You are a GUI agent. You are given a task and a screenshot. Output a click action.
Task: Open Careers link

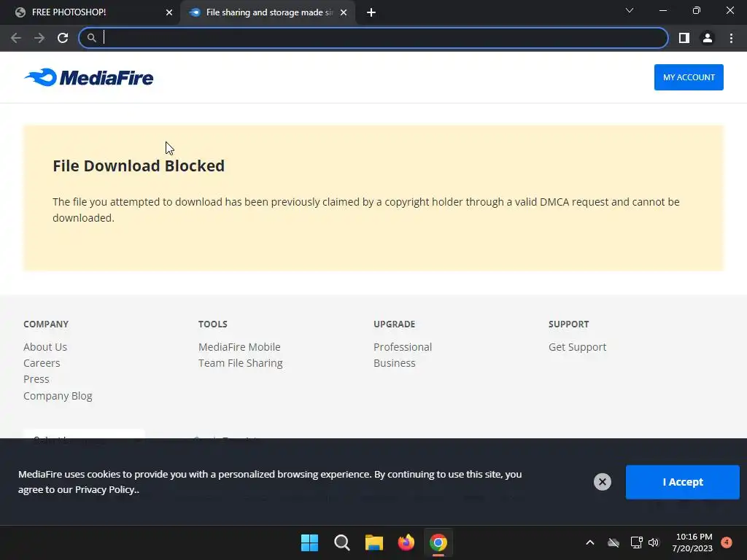click(42, 363)
